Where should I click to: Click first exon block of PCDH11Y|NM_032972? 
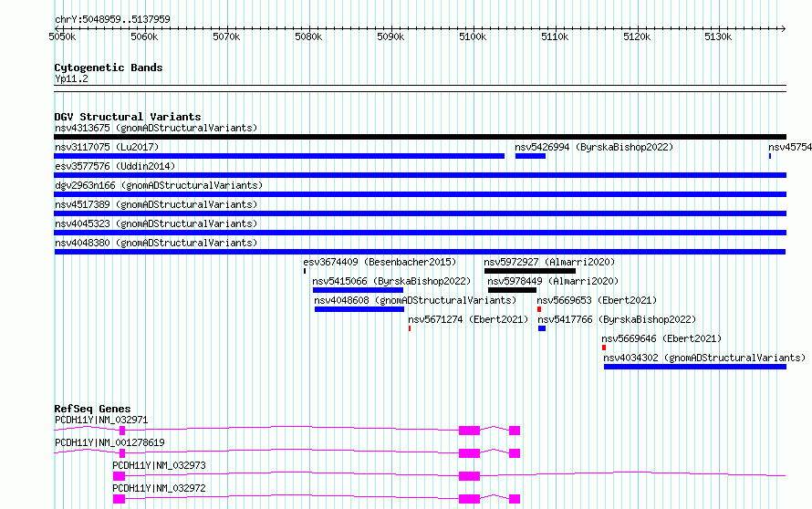[120, 499]
